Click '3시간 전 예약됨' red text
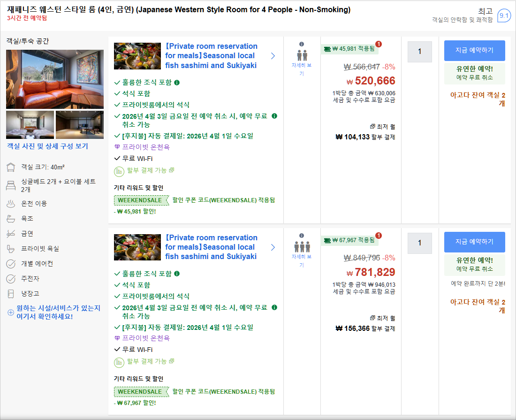Image resolution: width=516 pixels, height=420 pixels. pos(27,18)
